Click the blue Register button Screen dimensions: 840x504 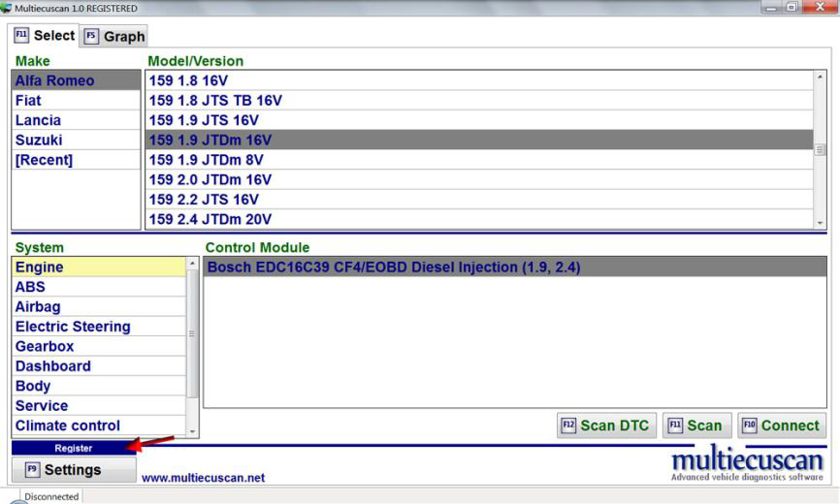[x=74, y=449]
